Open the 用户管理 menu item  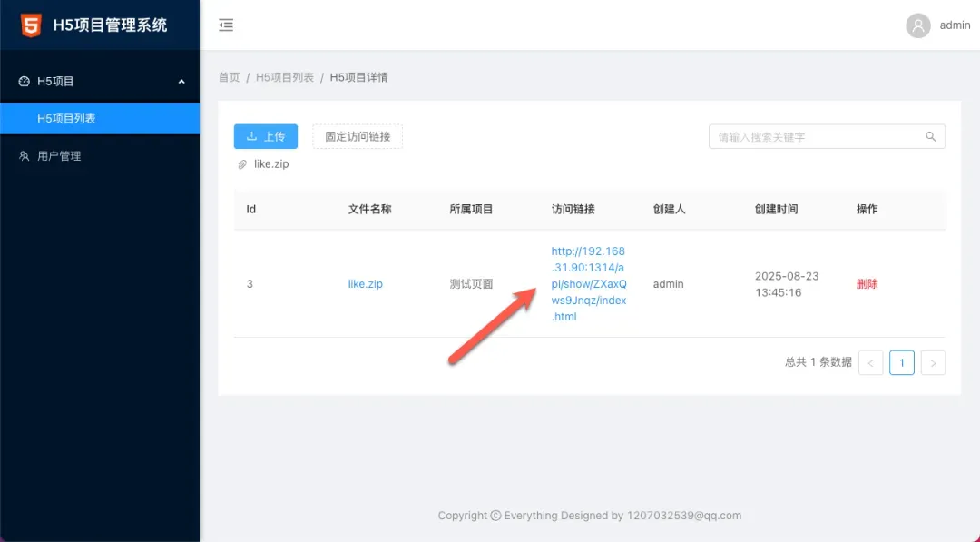tap(59, 156)
